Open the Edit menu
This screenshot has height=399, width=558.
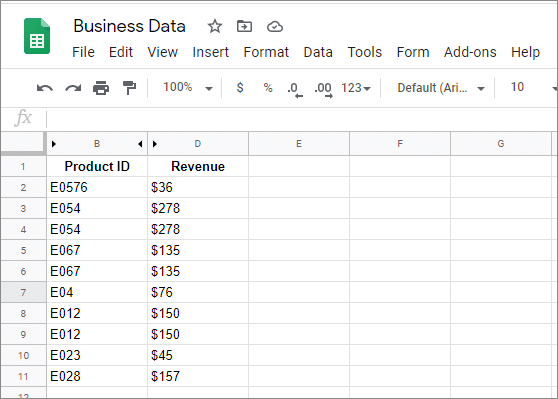point(121,52)
